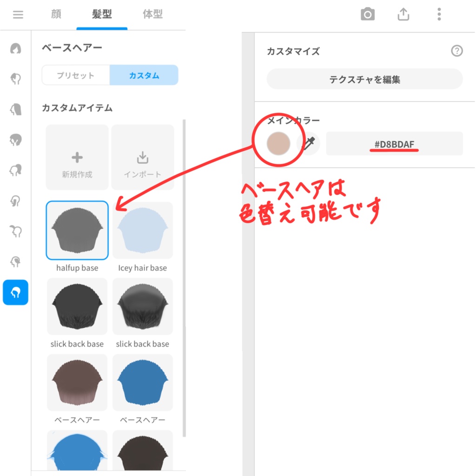Click the eyedropper color picker icon
This screenshot has width=476, height=476.
coord(308,144)
